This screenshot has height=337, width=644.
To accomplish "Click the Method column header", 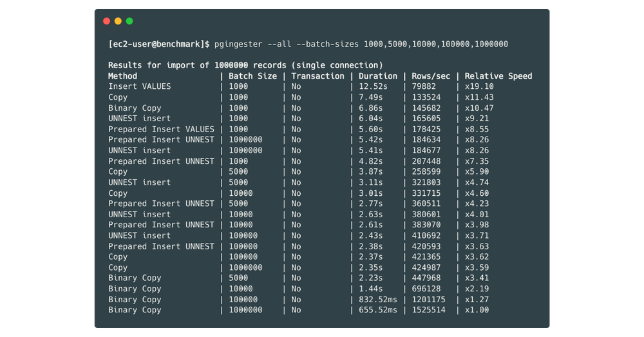I will pyautogui.click(x=122, y=76).
